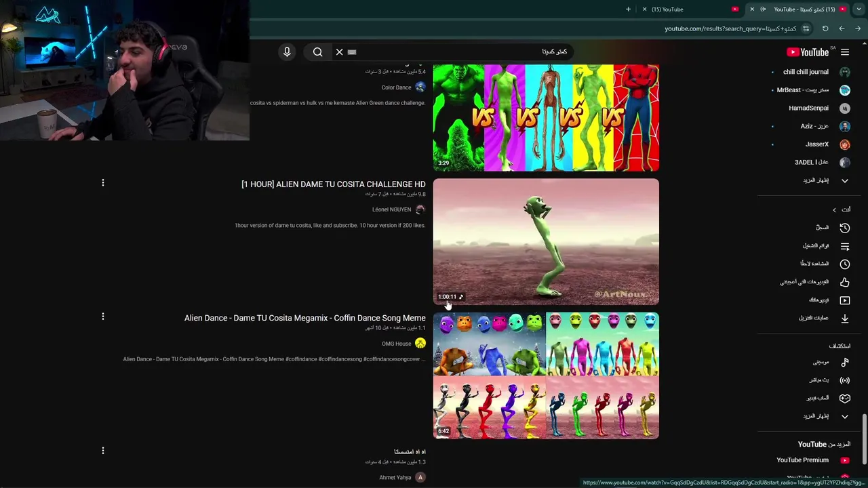Image resolution: width=868 pixels, height=488 pixels.
Task: Click Ahmet Yahya channel avatar
Action: 420,478
